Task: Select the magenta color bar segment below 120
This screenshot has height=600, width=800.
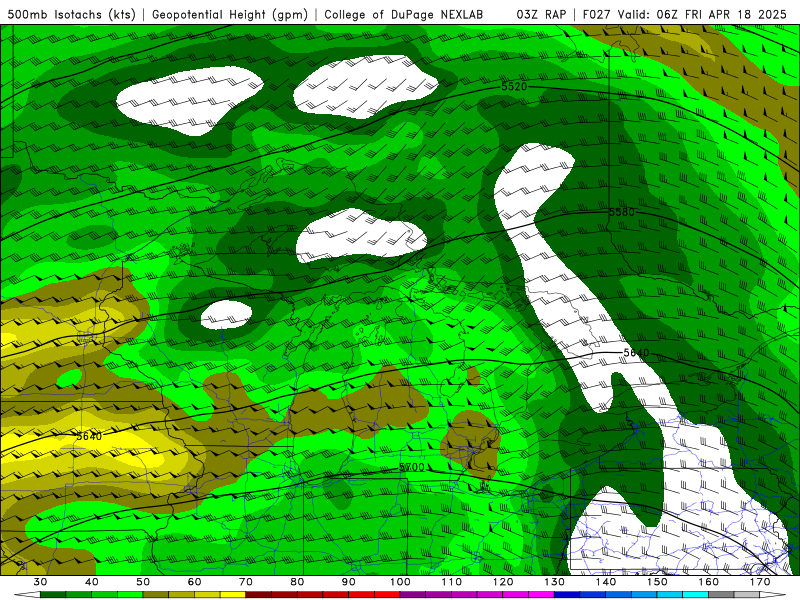Action: [x=516, y=595]
